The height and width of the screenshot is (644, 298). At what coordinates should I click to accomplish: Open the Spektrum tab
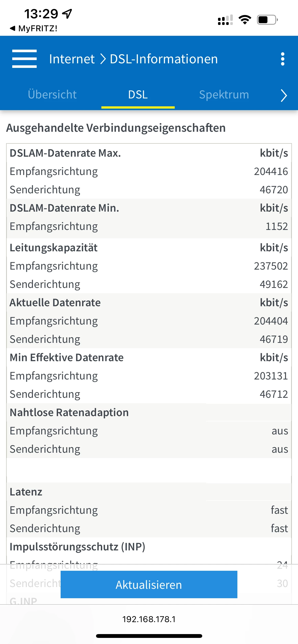click(224, 95)
